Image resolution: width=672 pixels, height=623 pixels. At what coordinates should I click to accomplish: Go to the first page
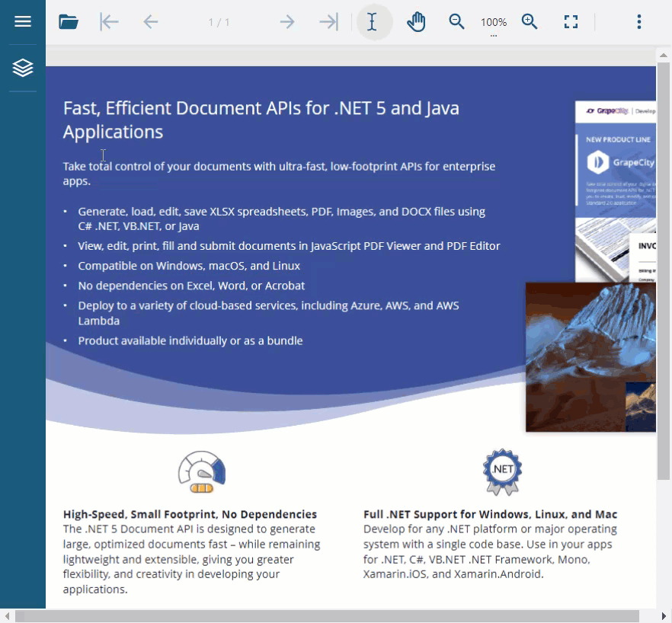click(x=109, y=22)
